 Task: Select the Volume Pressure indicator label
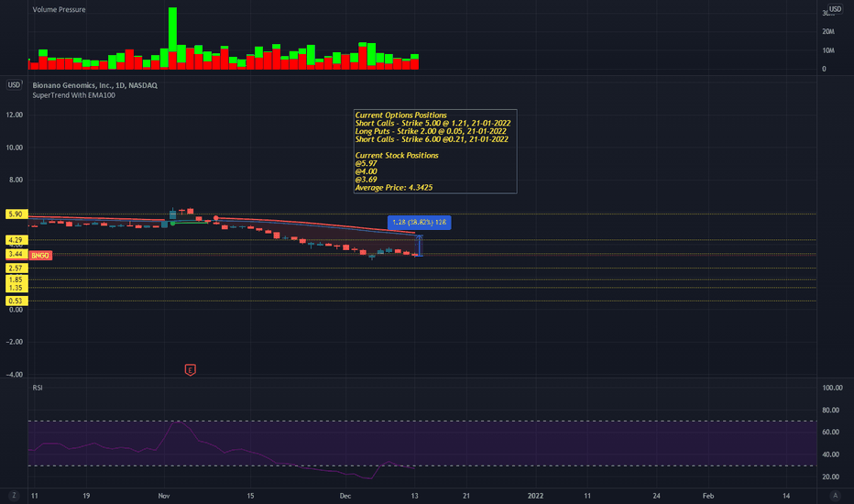(x=59, y=9)
